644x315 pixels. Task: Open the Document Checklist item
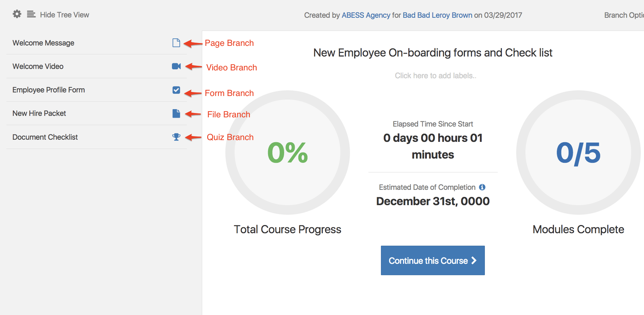click(45, 137)
